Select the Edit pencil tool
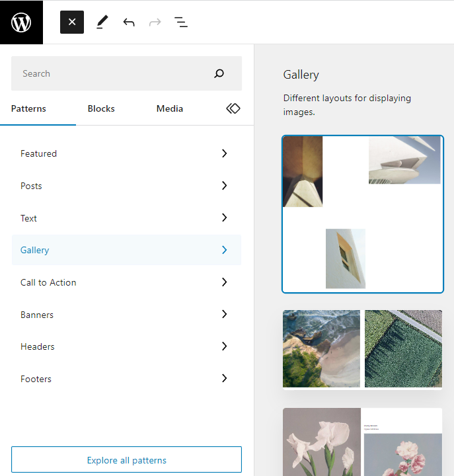Viewport: 454px width, 476px height. point(101,22)
